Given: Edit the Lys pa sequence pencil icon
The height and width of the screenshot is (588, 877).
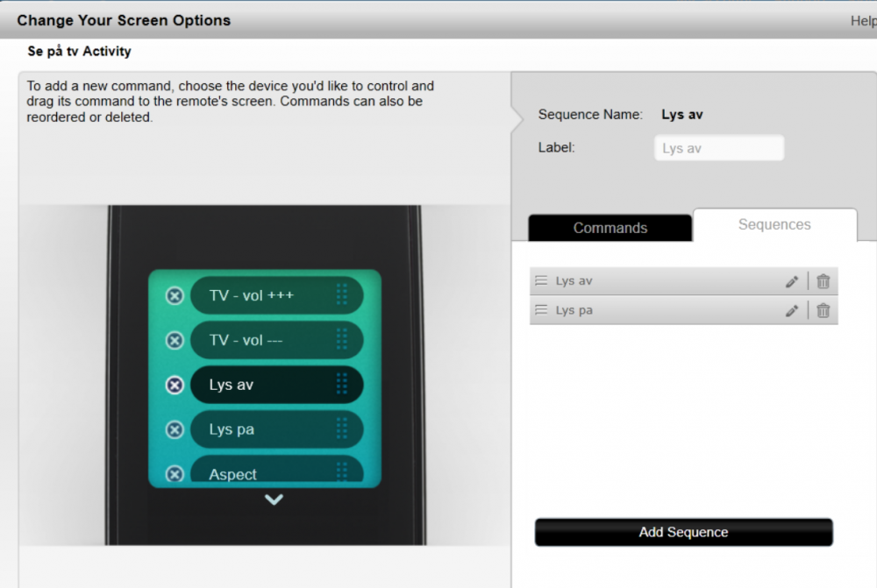Looking at the screenshot, I should pyautogui.click(x=792, y=310).
